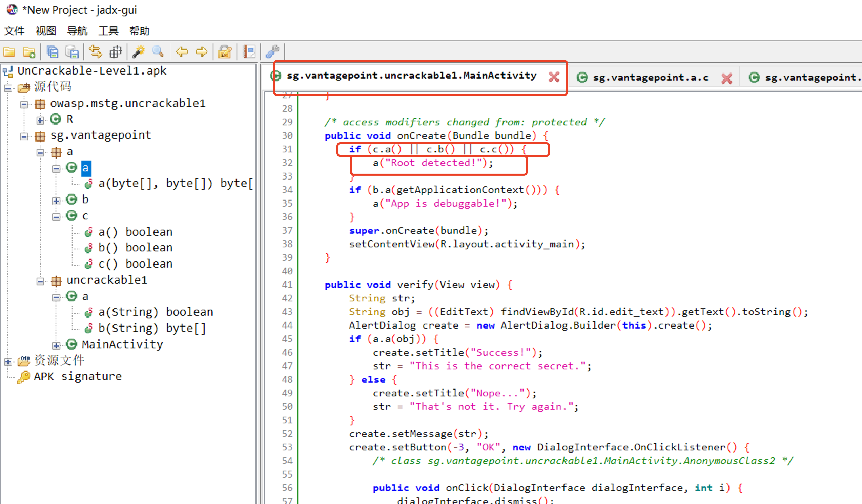This screenshot has width=862, height=504.
Task: Expand the 资源文件 resources folder
Action: point(8,361)
